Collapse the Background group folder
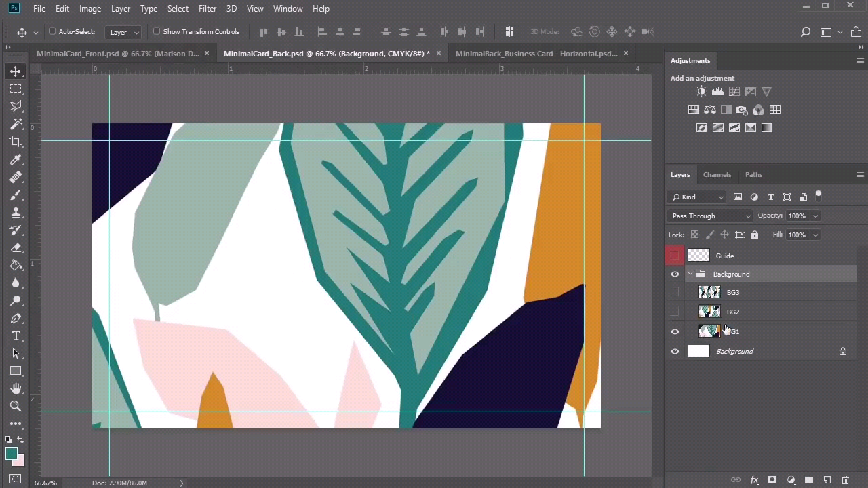The height and width of the screenshot is (488, 868). pyautogui.click(x=690, y=274)
